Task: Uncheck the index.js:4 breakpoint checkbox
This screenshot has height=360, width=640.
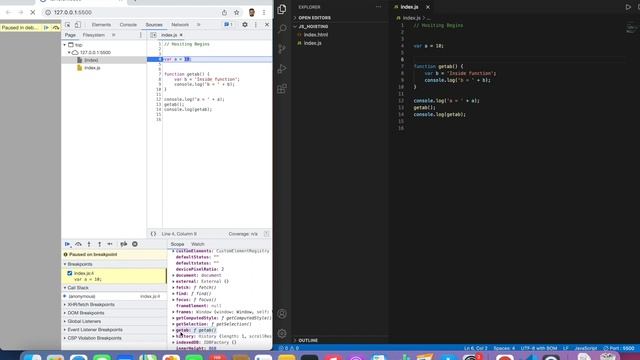Action: pyautogui.click(x=69, y=273)
